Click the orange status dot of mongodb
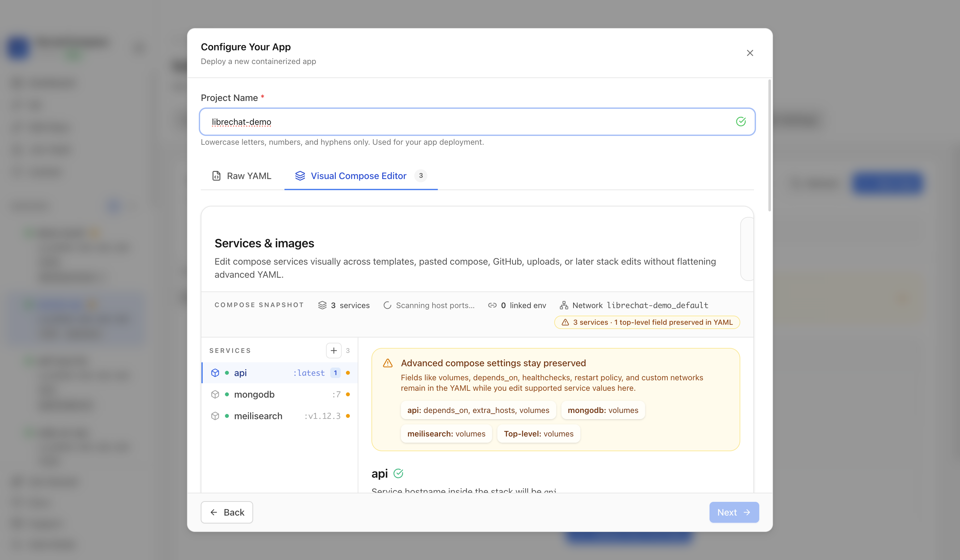The width and height of the screenshot is (960, 560). pyautogui.click(x=348, y=394)
